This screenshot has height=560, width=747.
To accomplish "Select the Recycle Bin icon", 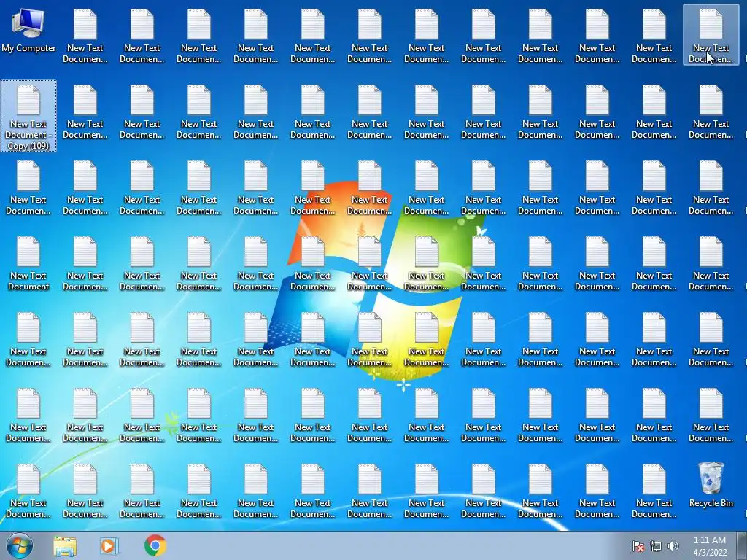I will coord(711,485).
